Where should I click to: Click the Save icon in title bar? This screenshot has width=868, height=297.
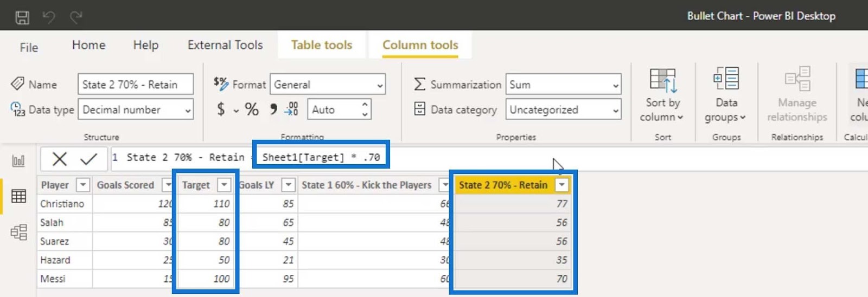click(x=22, y=17)
